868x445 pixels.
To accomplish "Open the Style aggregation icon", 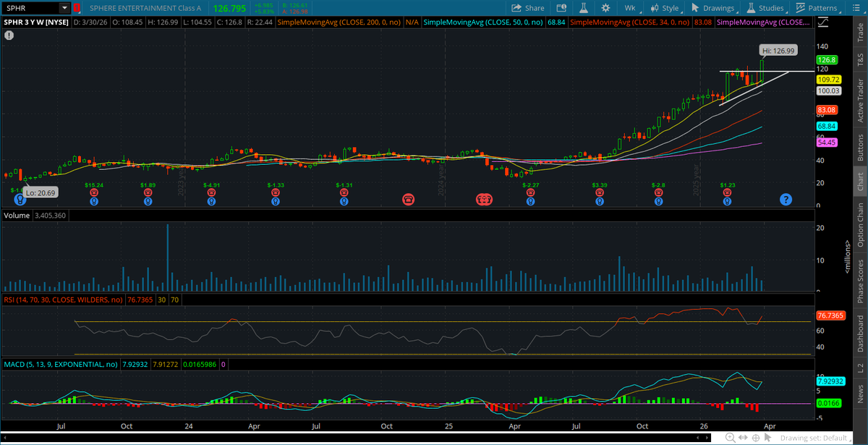I will click(654, 8).
